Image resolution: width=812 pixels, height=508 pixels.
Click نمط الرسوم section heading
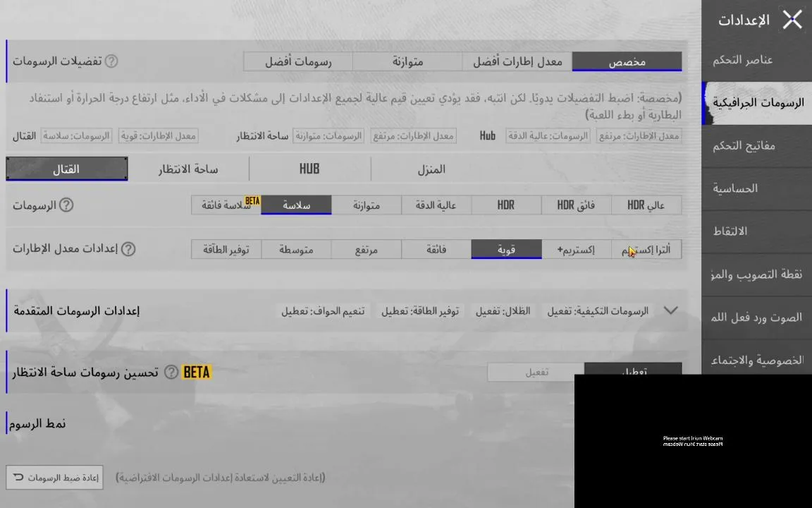37,423
